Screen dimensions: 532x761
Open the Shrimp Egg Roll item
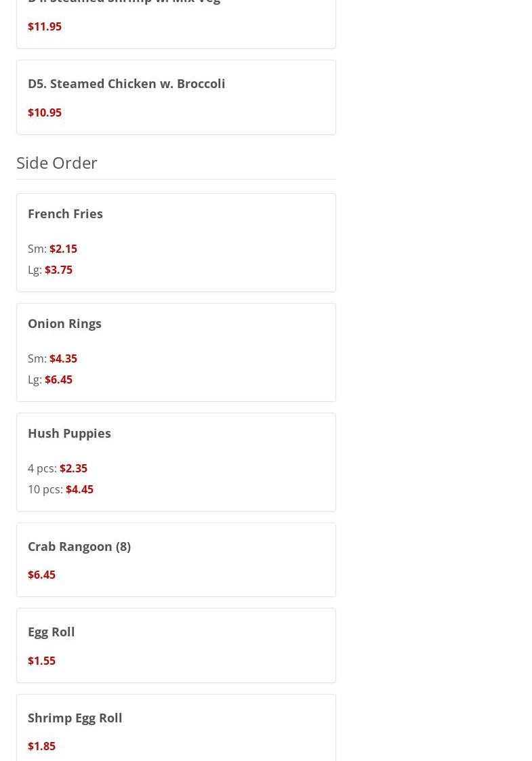pyautogui.click(x=75, y=718)
